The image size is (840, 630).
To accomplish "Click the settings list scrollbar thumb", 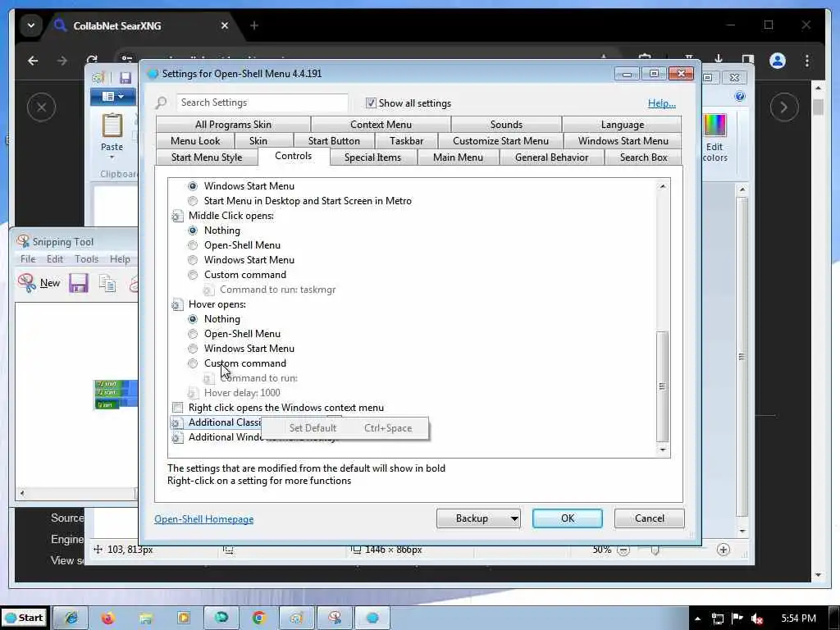I will coord(663,386).
